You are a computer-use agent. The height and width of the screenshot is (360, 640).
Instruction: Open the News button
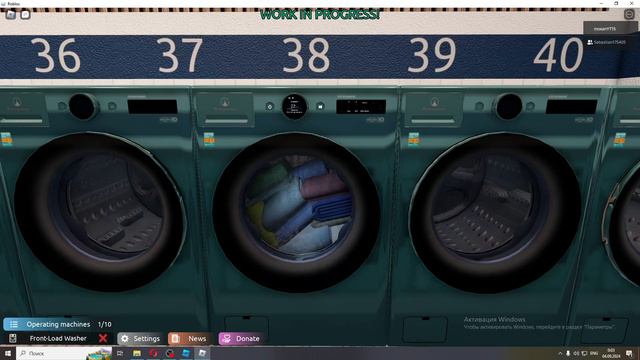click(191, 338)
